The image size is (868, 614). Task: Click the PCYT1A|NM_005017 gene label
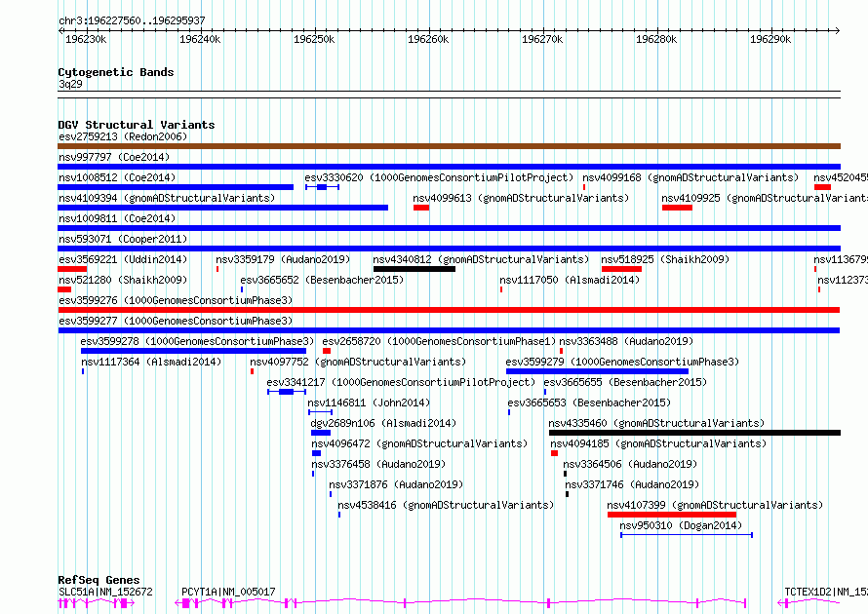[228, 592]
